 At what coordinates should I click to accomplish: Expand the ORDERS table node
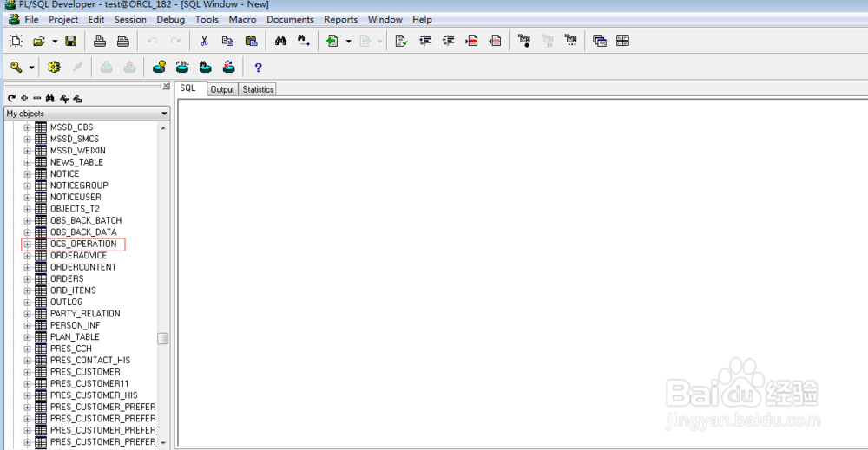27,278
